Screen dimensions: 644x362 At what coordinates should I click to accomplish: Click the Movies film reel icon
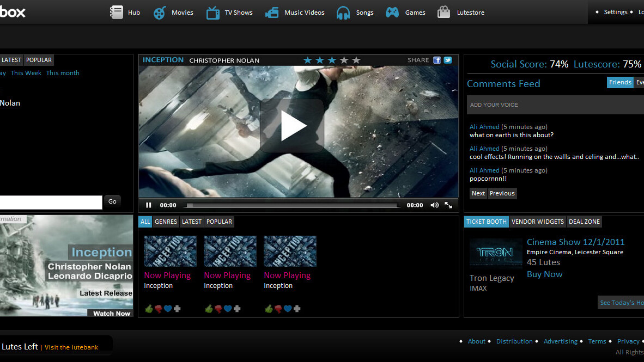click(x=159, y=13)
